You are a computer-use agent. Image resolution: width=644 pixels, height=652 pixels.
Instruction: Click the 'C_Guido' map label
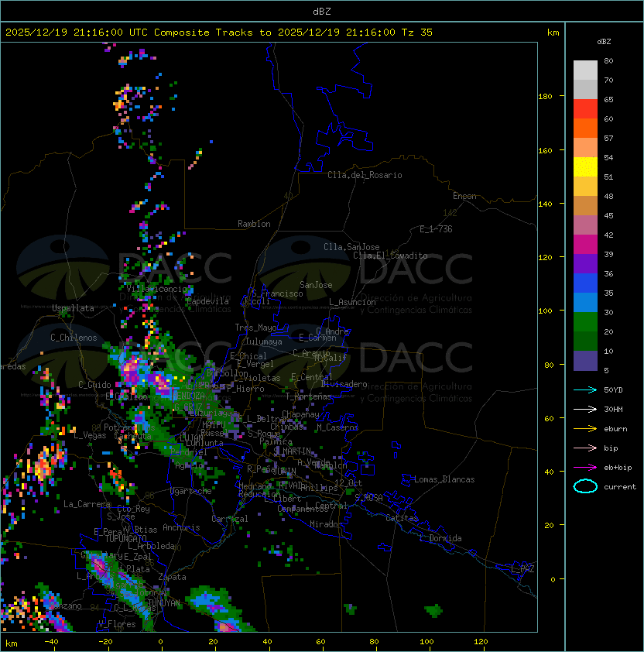pos(94,385)
